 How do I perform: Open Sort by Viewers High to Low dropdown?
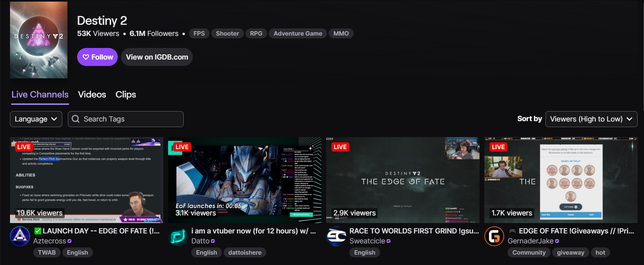click(591, 119)
